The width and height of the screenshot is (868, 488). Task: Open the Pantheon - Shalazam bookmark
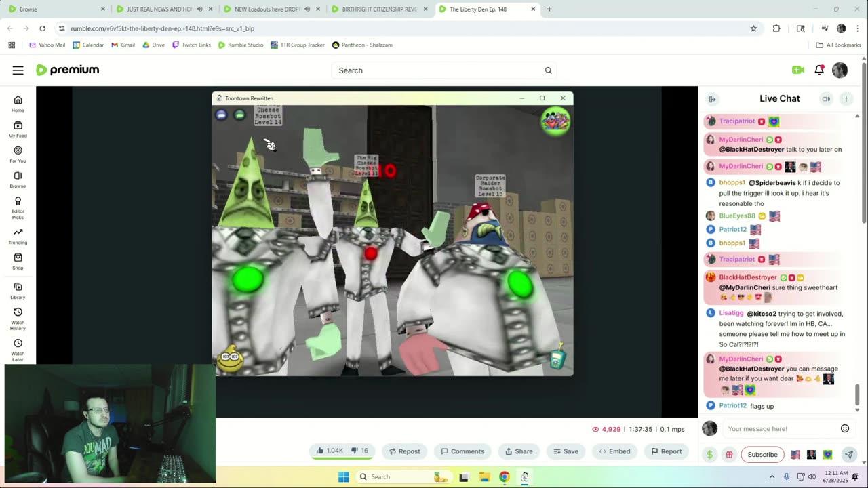coord(362,45)
